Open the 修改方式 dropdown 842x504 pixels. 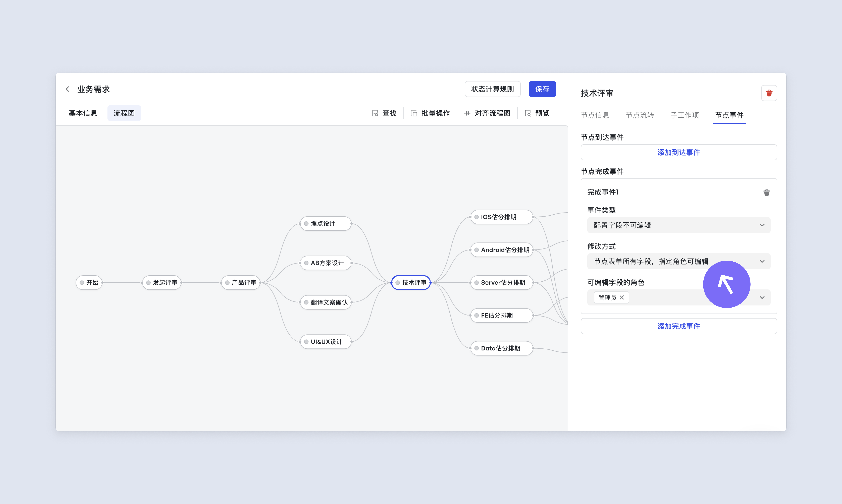pyautogui.click(x=679, y=261)
